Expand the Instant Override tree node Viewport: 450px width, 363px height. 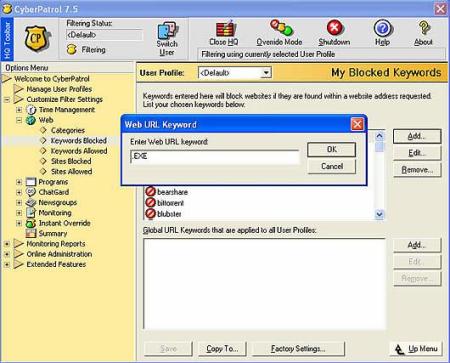coord(19,223)
